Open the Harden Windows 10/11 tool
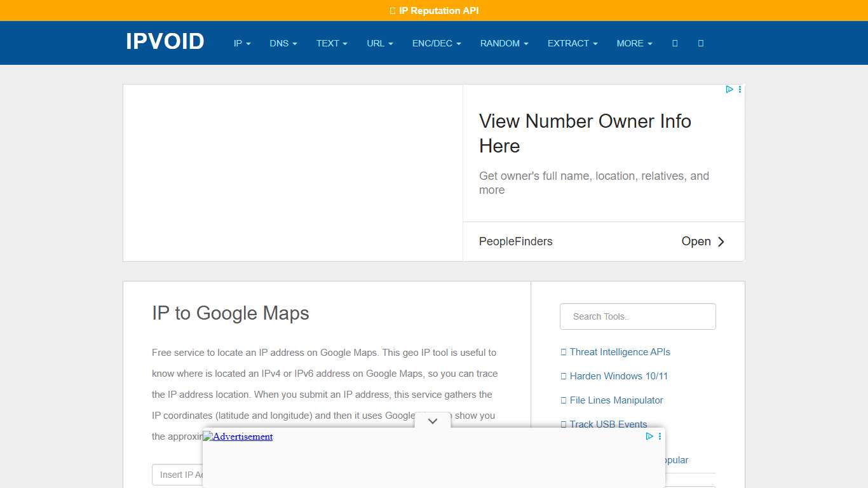The image size is (868, 488). click(618, 376)
